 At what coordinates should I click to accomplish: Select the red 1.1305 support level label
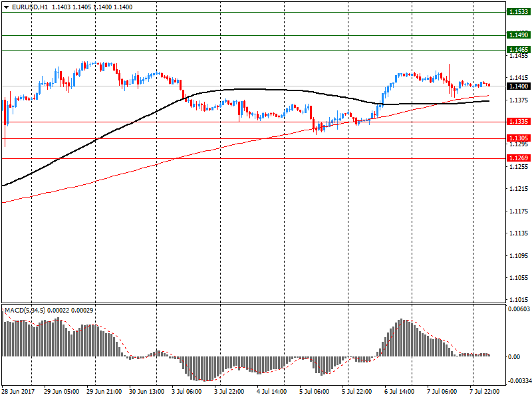point(519,138)
